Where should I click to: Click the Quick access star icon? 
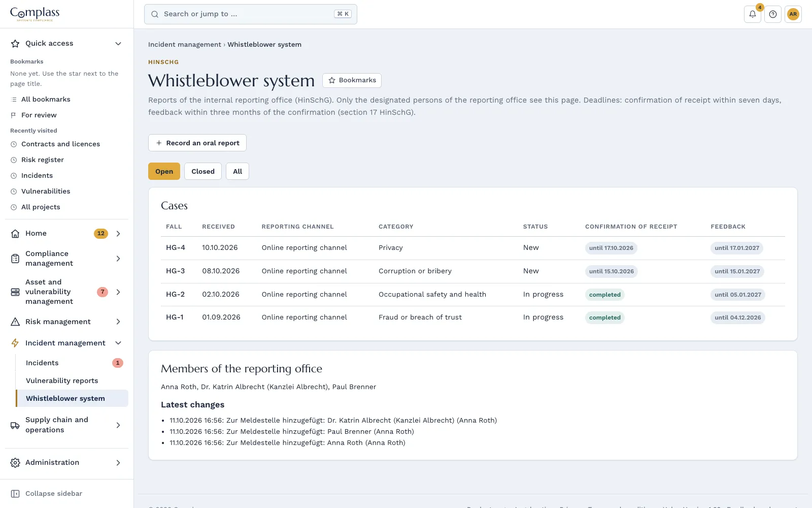pos(15,44)
